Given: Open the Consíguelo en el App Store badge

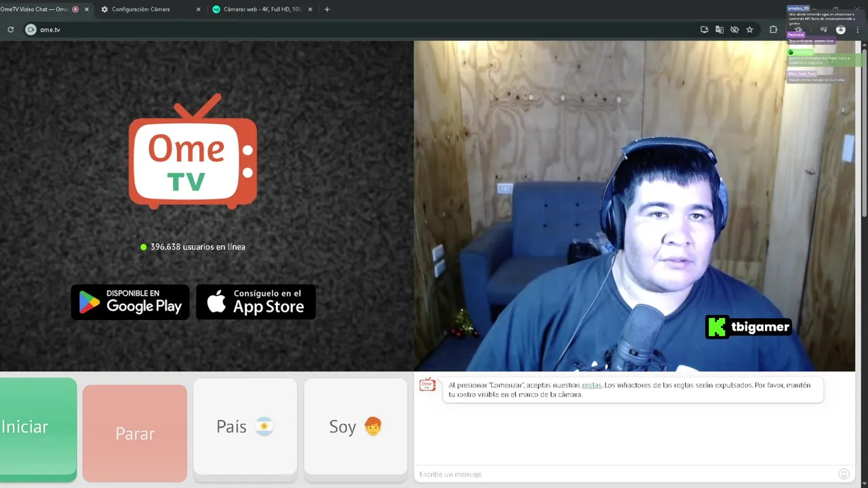Looking at the screenshot, I should [256, 302].
